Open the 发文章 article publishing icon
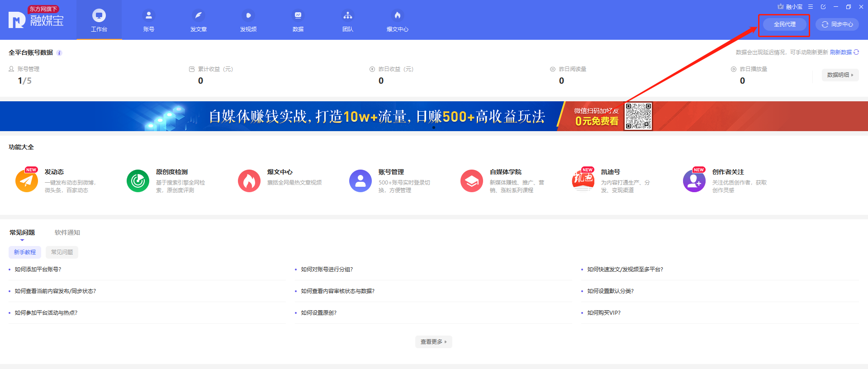The width and height of the screenshot is (868, 369). coord(198,16)
